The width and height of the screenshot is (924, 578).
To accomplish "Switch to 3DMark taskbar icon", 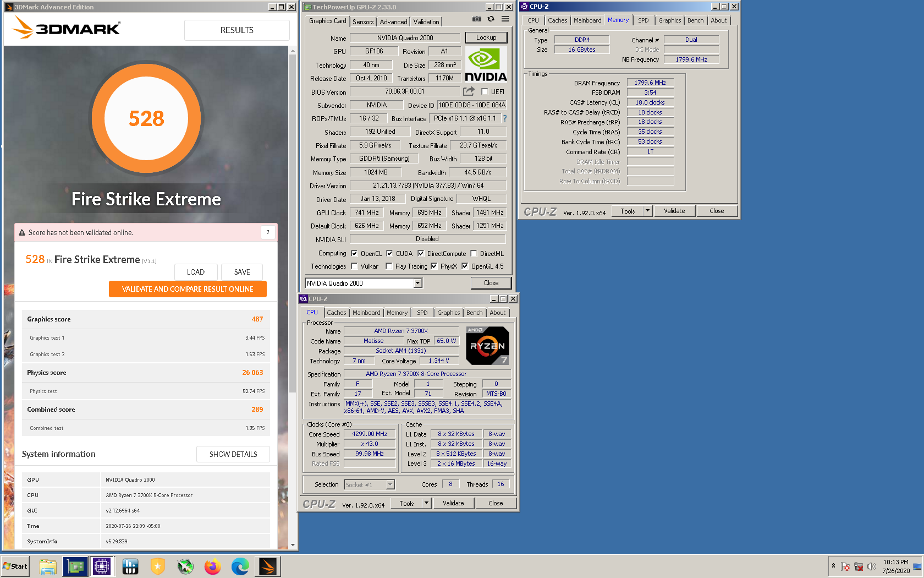I will coord(268,566).
